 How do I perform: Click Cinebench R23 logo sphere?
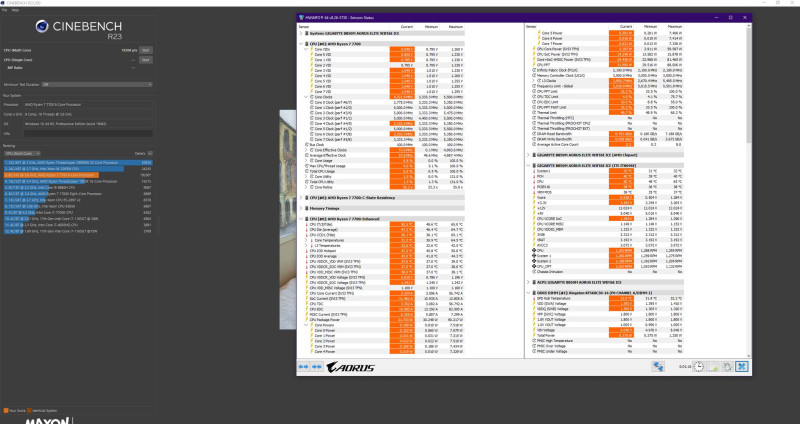(42, 26)
